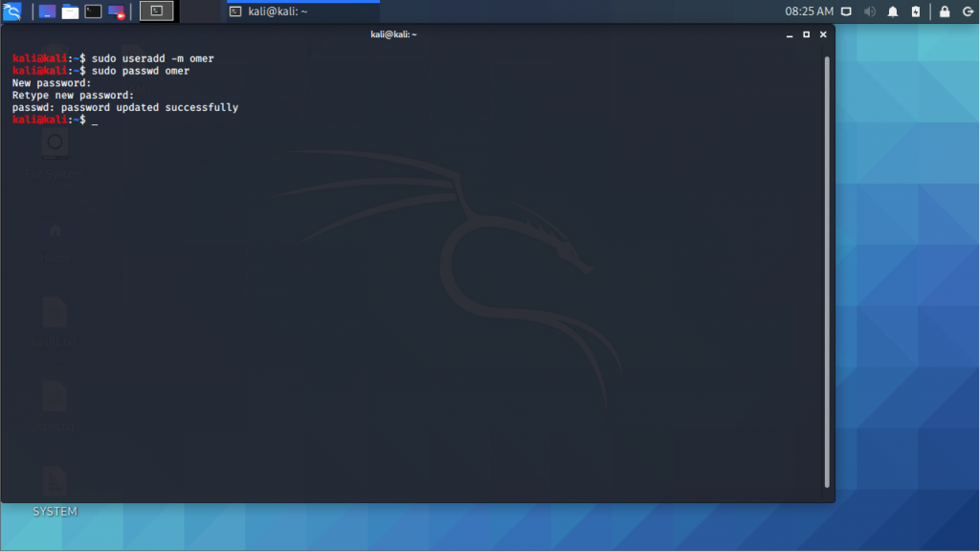Minimize the kali@kali terminal window

(790, 35)
